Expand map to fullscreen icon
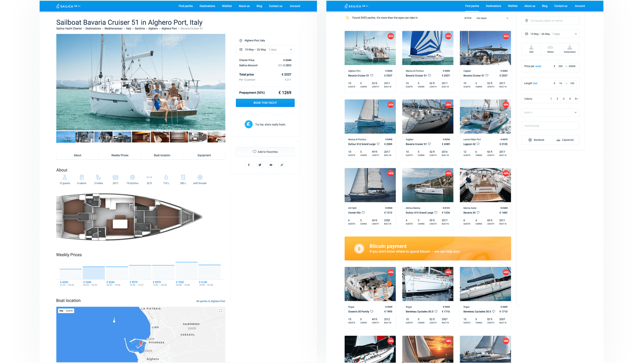The width and height of the screenshot is (644, 363). [x=221, y=311]
